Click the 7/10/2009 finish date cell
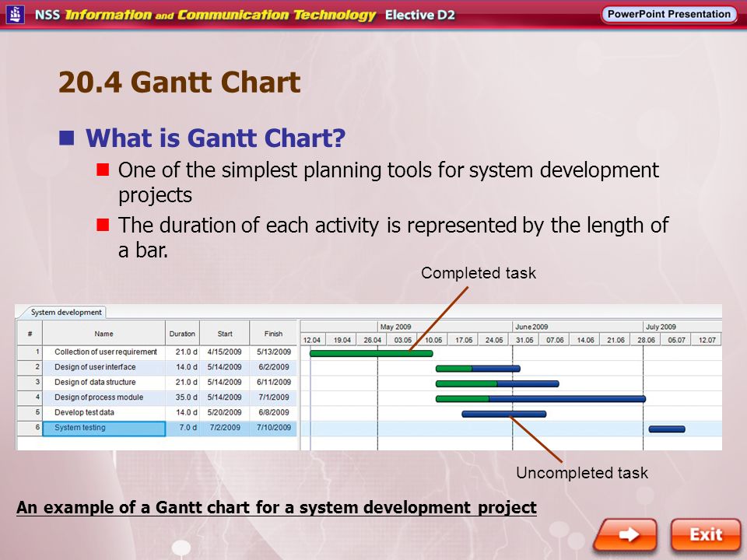Viewport: 747px width, 560px height. [273, 428]
